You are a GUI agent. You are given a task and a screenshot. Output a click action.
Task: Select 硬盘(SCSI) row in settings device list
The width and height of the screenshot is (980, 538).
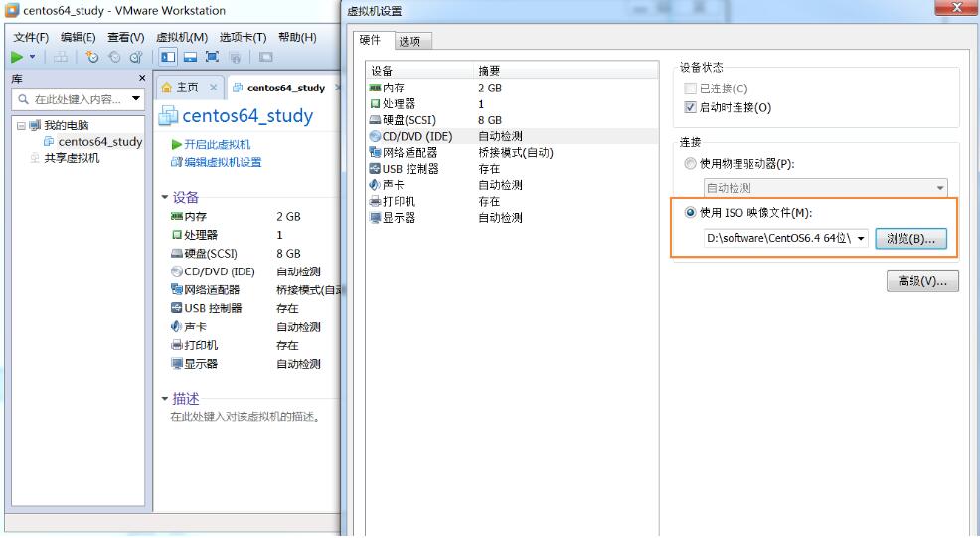[513, 120]
